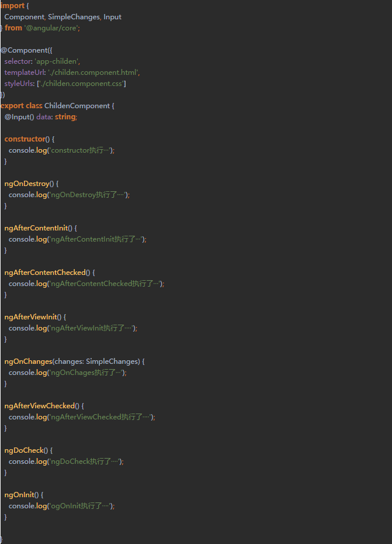Click the 'ngOnChages执行了···' log string
392x544 pixels.
86,372
